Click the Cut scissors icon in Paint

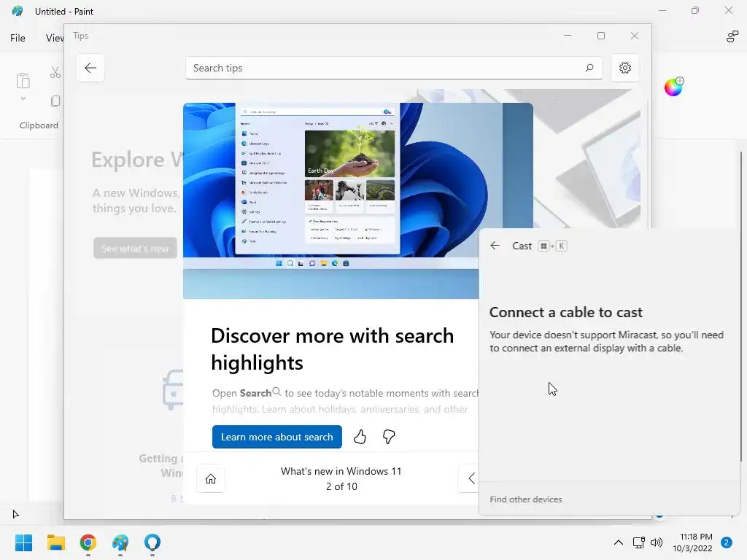click(x=55, y=72)
